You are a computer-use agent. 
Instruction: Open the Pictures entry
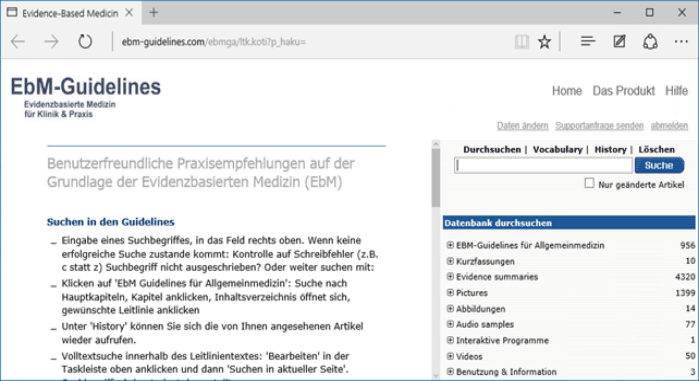pos(472,293)
